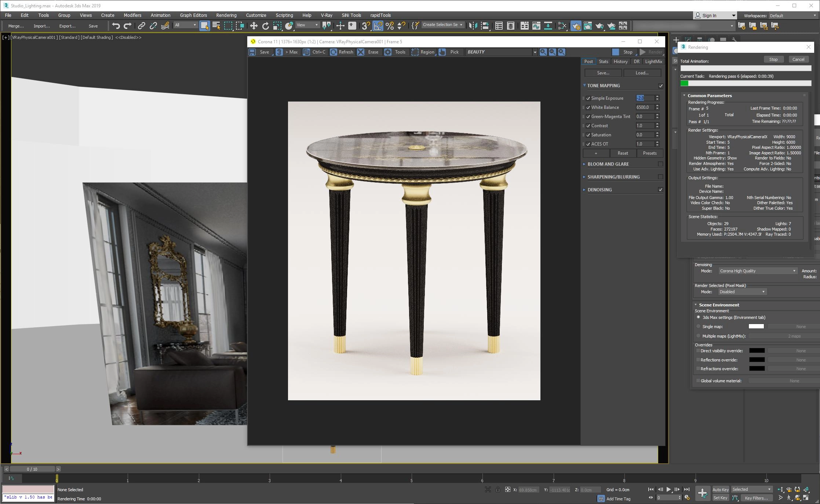Open the Workspaces Default dropdown
This screenshot has height=504, width=820.
(792, 15)
